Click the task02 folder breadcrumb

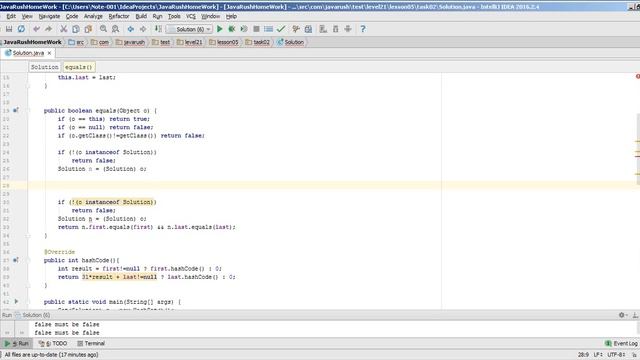point(258,42)
